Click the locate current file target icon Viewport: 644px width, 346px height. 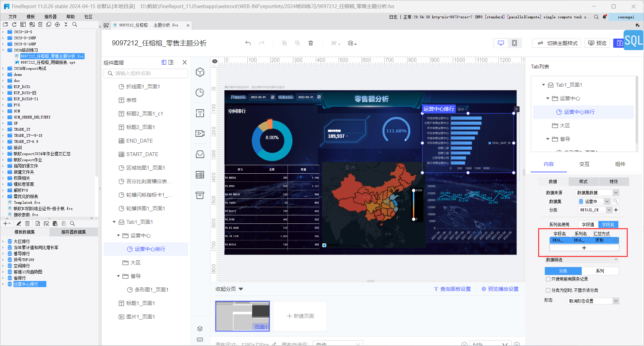point(57,24)
